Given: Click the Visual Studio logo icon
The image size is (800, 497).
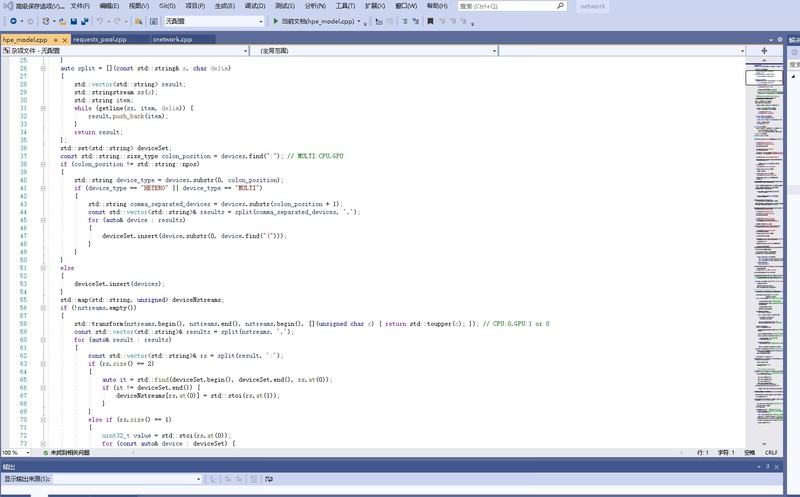Looking at the screenshot, I should coord(8,6).
